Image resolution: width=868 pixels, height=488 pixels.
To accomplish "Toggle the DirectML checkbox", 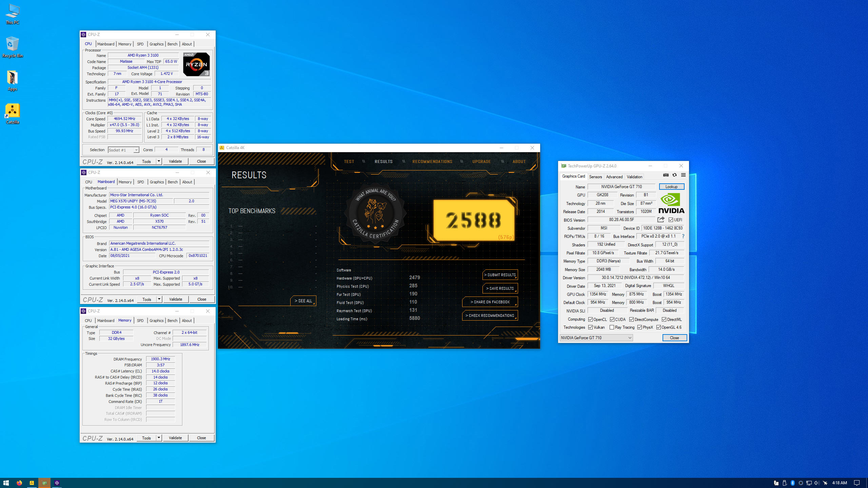I will coord(664,319).
